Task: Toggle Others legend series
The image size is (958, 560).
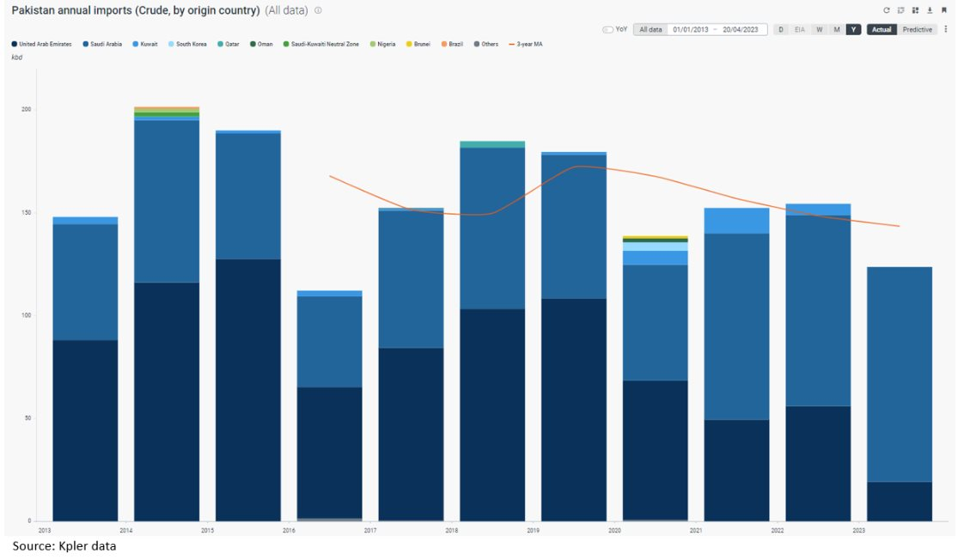Action: pyautogui.click(x=486, y=44)
